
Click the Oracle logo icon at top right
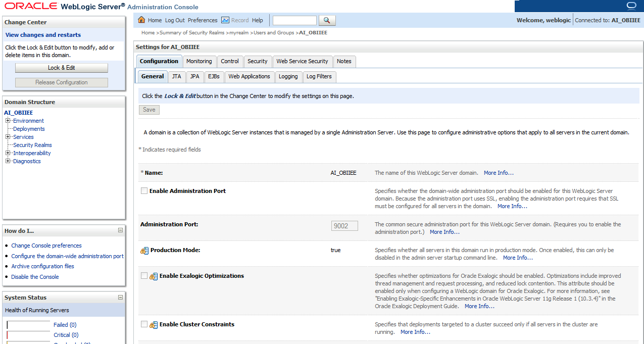631,6
